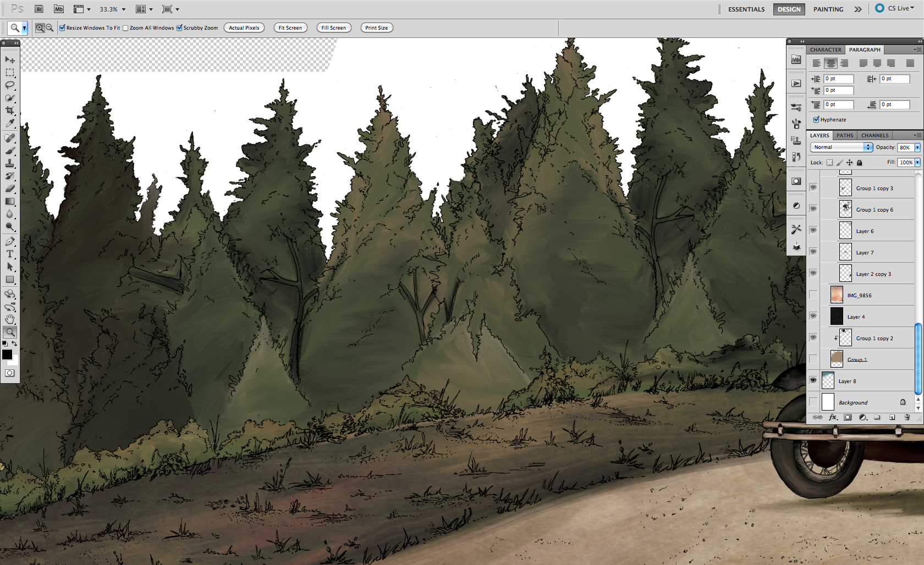
Task: Enable Zoom All Windows checkbox
Action: (x=125, y=28)
